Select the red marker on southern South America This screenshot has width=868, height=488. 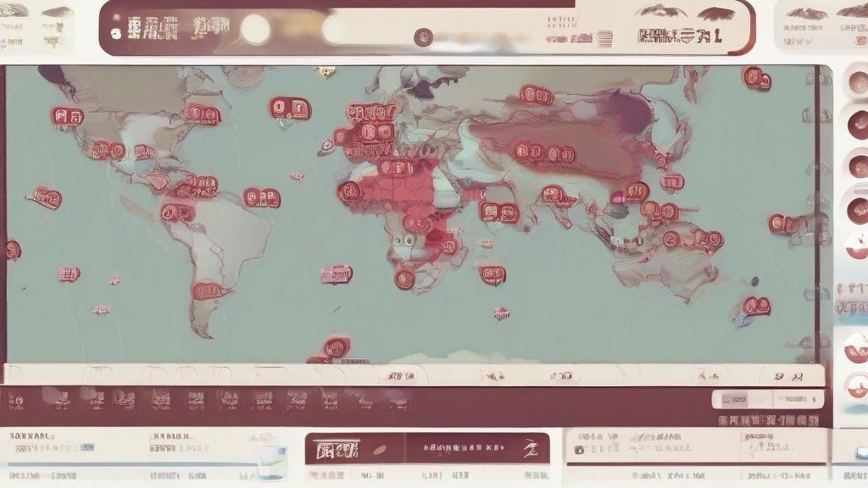[x=208, y=291]
